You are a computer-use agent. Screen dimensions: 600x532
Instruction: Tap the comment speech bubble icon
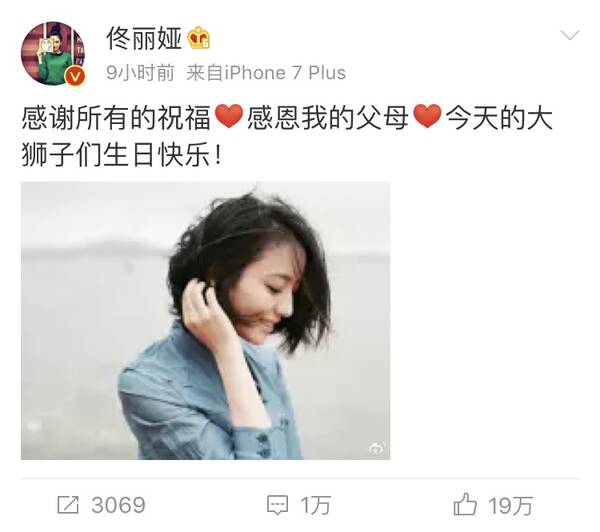277,505
